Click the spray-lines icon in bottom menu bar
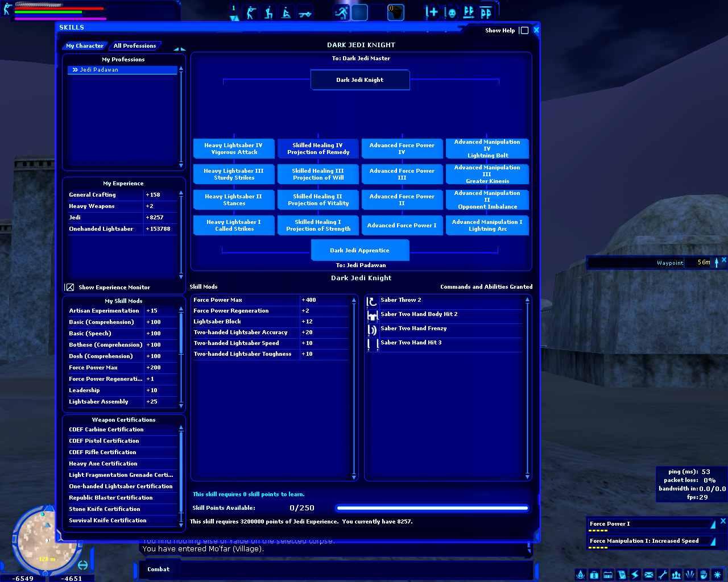 tap(690, 575)
